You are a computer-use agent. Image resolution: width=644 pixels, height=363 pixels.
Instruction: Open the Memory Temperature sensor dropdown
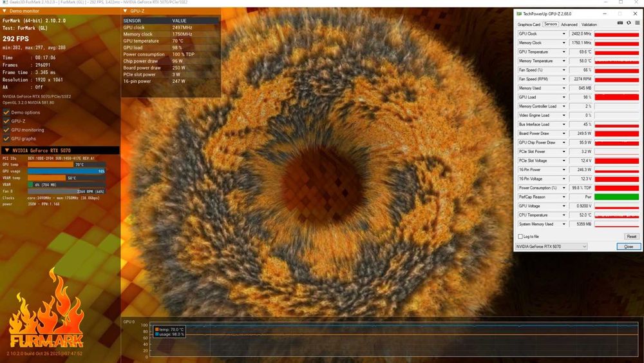tap(563, 61)
